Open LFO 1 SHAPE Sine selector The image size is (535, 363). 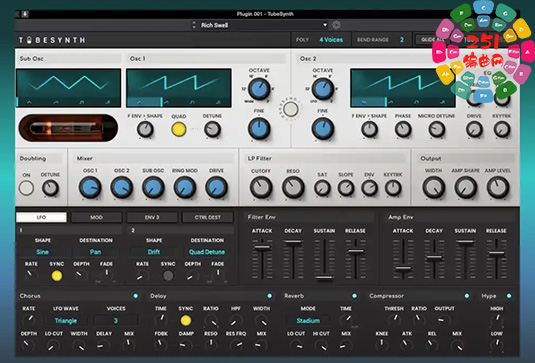[x=43, y=252]
